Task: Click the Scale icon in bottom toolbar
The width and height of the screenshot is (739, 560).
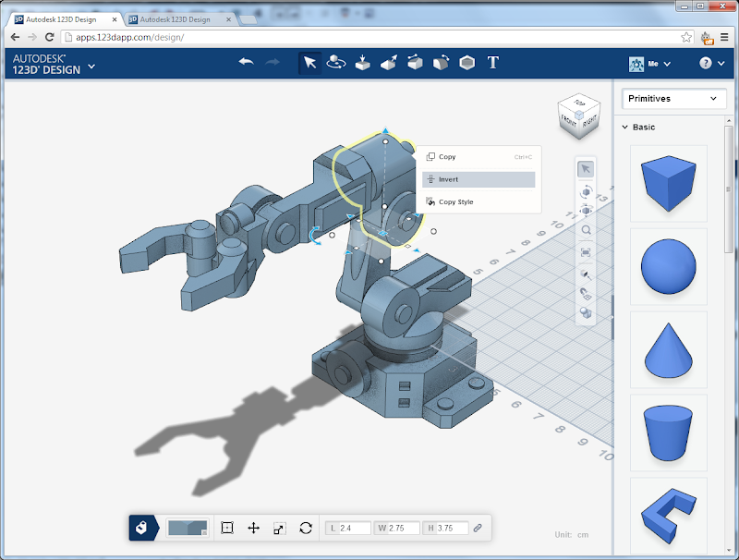Action: point(279,528)
